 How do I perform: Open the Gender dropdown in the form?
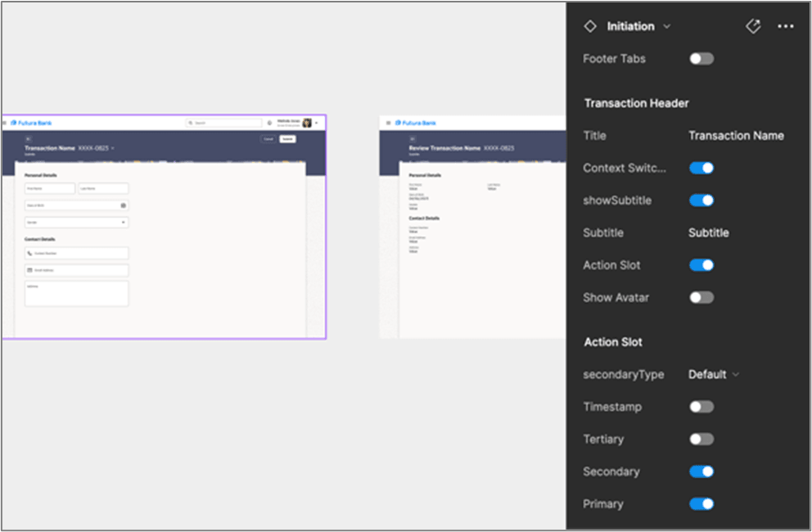click(77, 222)
